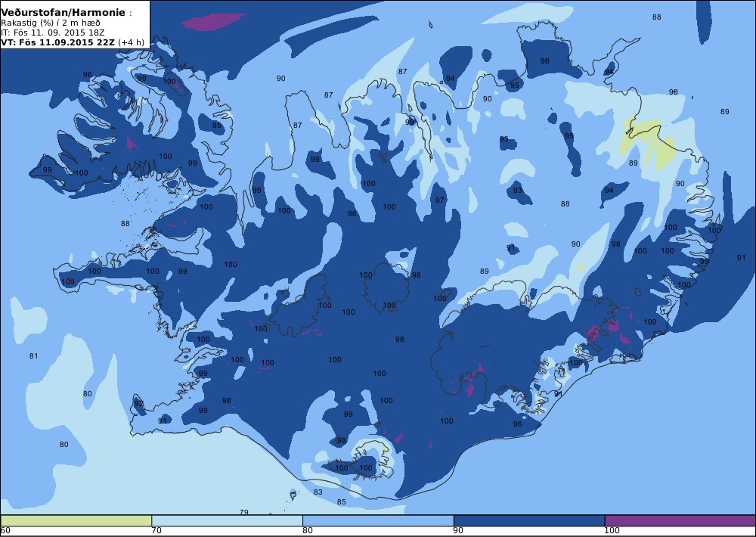The height and width of the screenshot is (537, 756).
Task: Click the yellow-green 60–70 legend swatch
Action: [x=76, y=520]
